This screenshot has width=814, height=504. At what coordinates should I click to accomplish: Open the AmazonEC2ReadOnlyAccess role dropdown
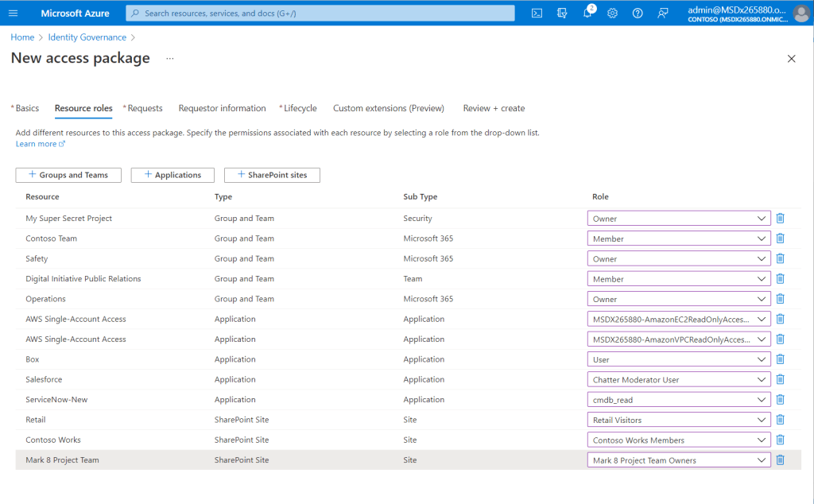pyautogui.click(x=679, y=320)
